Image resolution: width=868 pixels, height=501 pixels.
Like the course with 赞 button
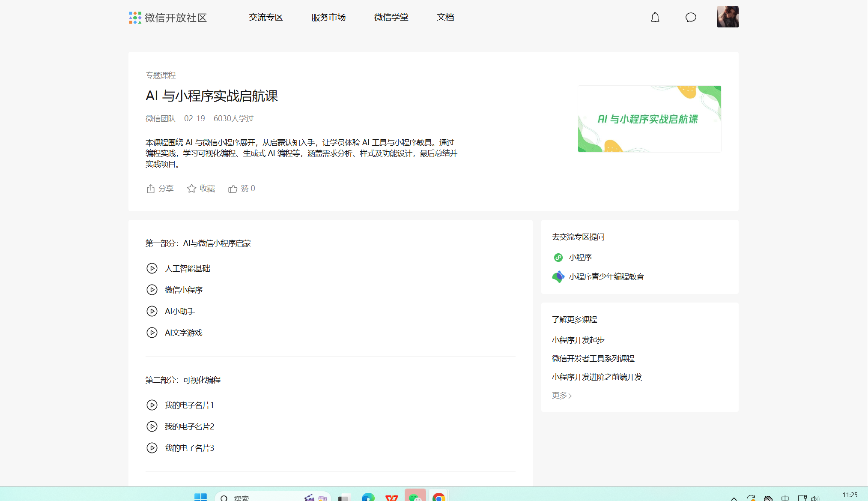[x=242, y=189]
